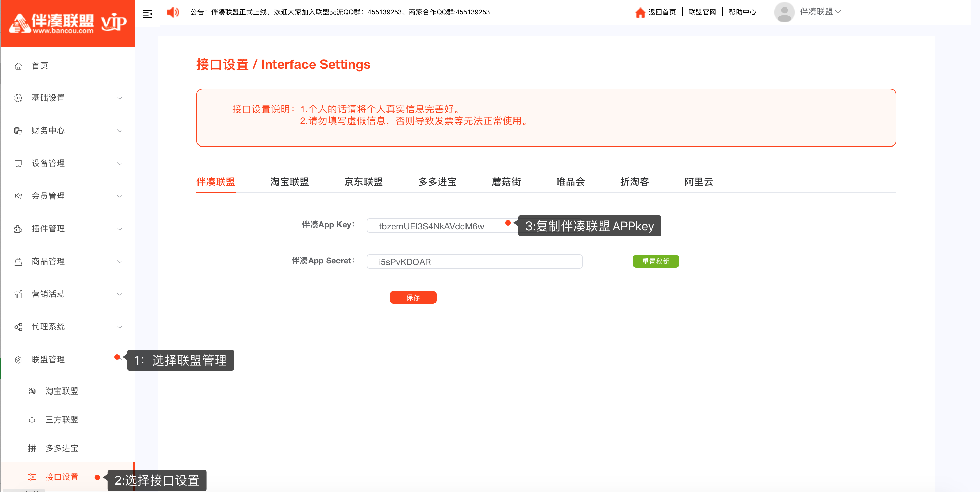This screenshot has width=980, height=492.
Task: Switch to the 阿里云 tab
Action: pyautogui.click(x=699, y=182)
